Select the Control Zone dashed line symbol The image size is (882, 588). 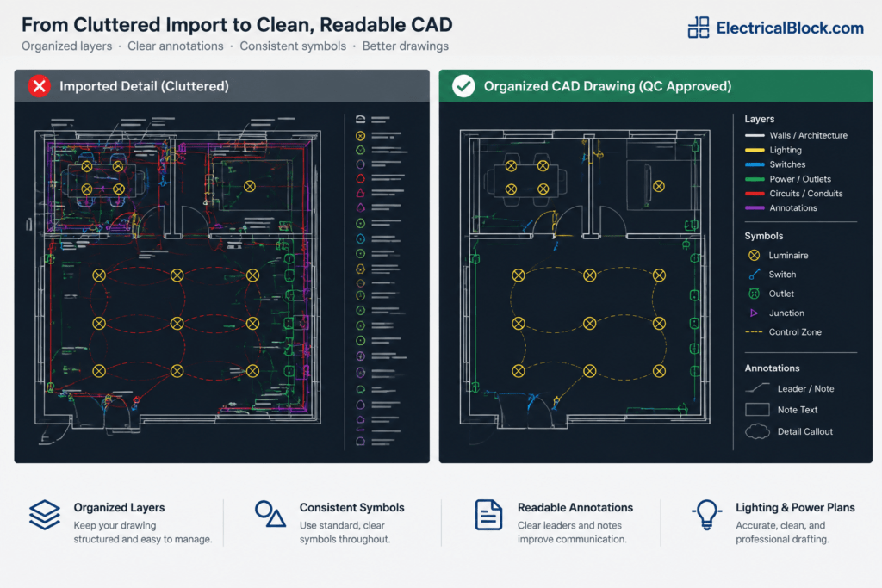(x=754, y=332)
